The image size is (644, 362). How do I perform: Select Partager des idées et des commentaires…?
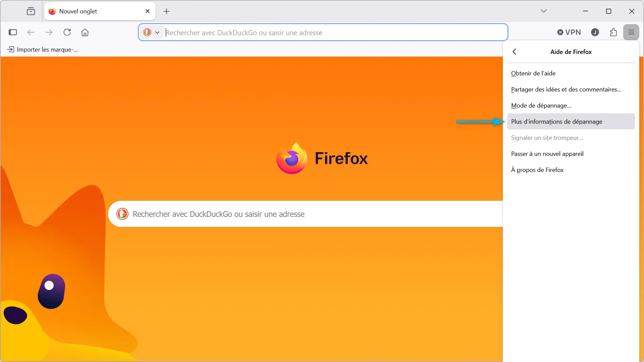click(x=571, y=89)
